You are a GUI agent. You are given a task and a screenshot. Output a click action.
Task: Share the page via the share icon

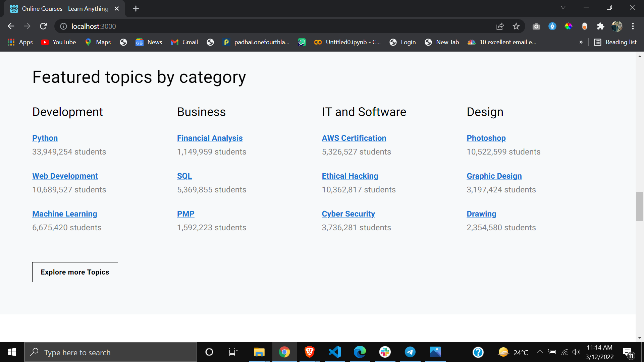point(500,26)
